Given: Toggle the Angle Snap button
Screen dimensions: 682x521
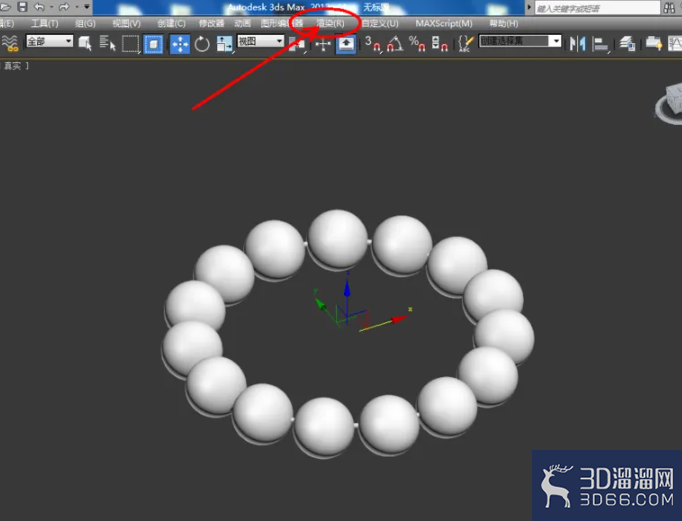Looking at the screenshot, I should [395, 44].
